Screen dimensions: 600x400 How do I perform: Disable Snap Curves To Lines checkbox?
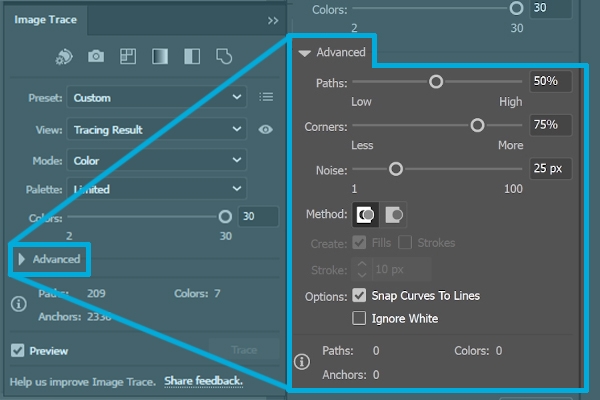tap(360, 296)
